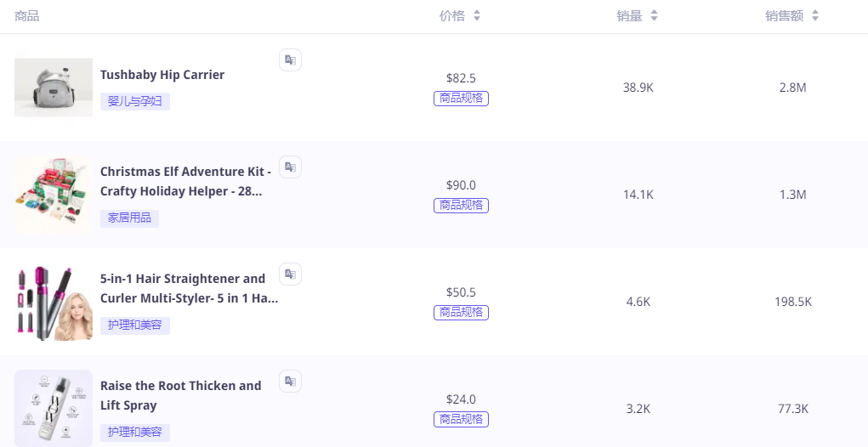Click translate icon for 5-in-1 Hair Straightener
This screenshot has width=868, height=447.
pos(290,274)
